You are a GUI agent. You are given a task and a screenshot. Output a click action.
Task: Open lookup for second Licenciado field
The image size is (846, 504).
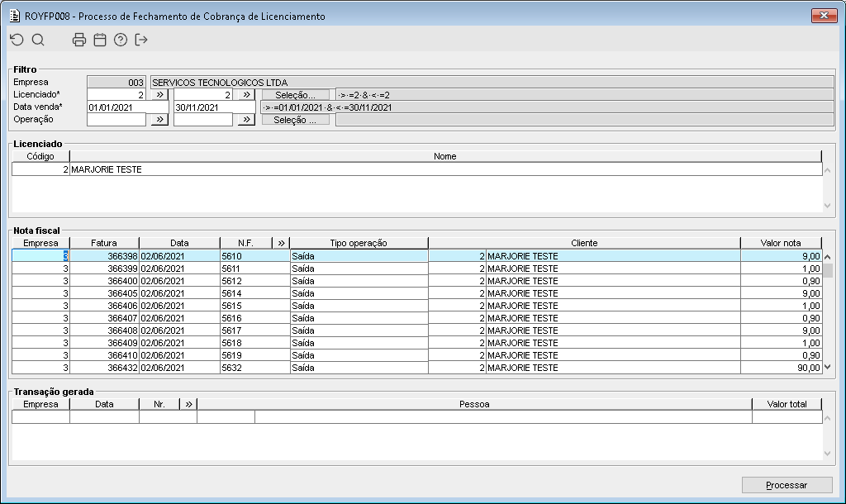pos(246,94)
